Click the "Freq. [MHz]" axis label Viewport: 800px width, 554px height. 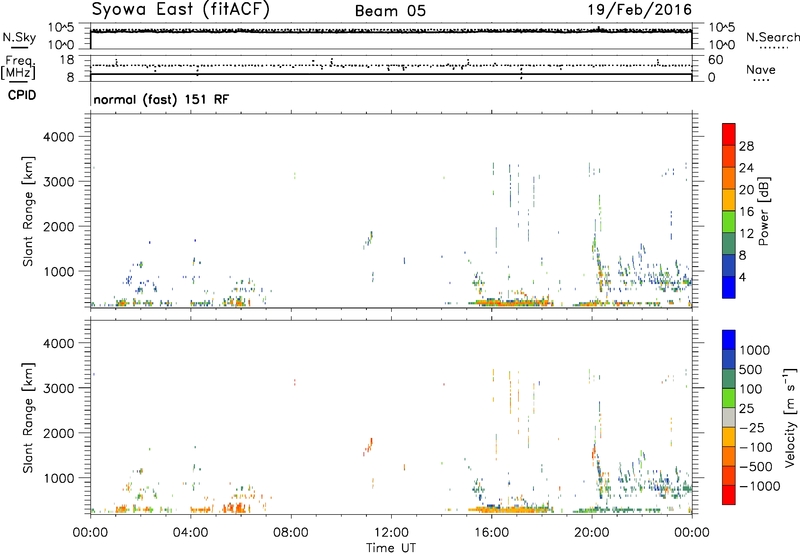pyautogui.click(x=18, y=68)
